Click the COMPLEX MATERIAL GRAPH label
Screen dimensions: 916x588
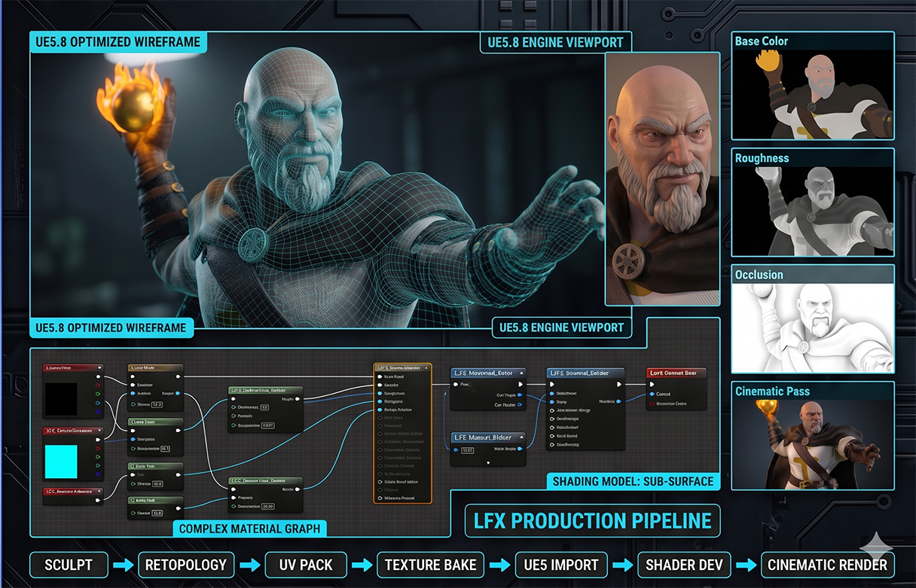pos(249,529)
